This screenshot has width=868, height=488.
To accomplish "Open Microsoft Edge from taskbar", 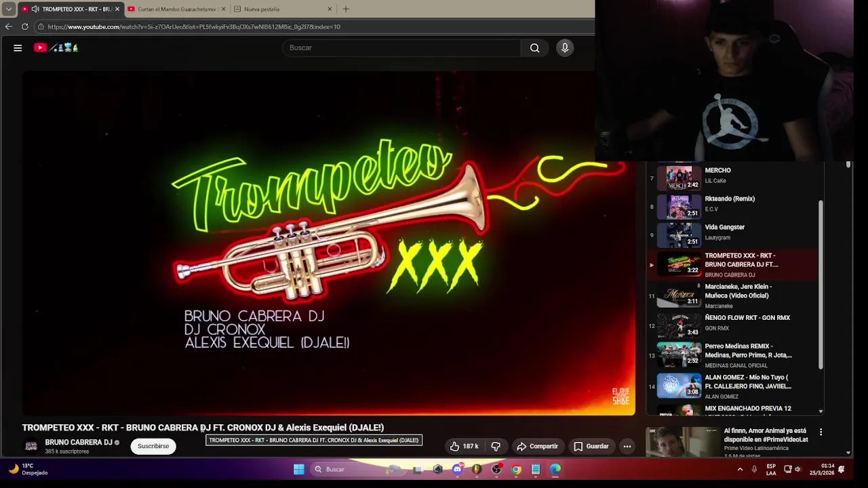I will point(555,469).
